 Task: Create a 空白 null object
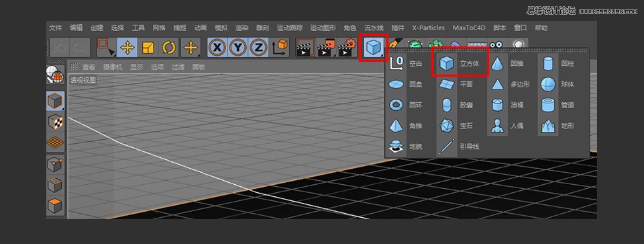pyautogui.click(x=405, y=64)
